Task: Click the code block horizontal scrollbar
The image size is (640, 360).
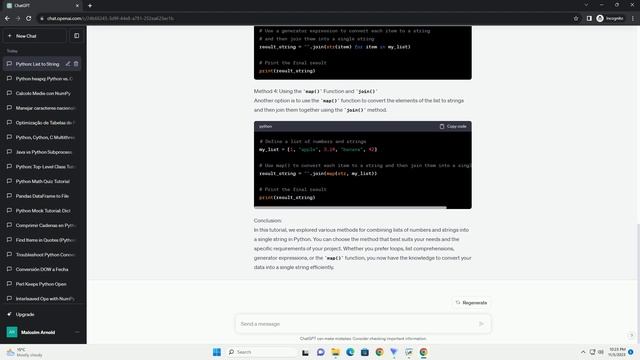Action: 350,207
